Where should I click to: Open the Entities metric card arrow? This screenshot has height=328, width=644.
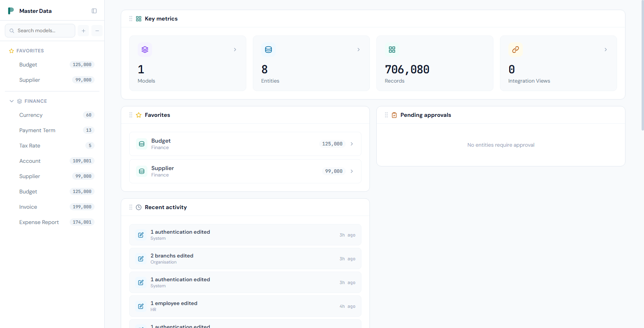359,50
